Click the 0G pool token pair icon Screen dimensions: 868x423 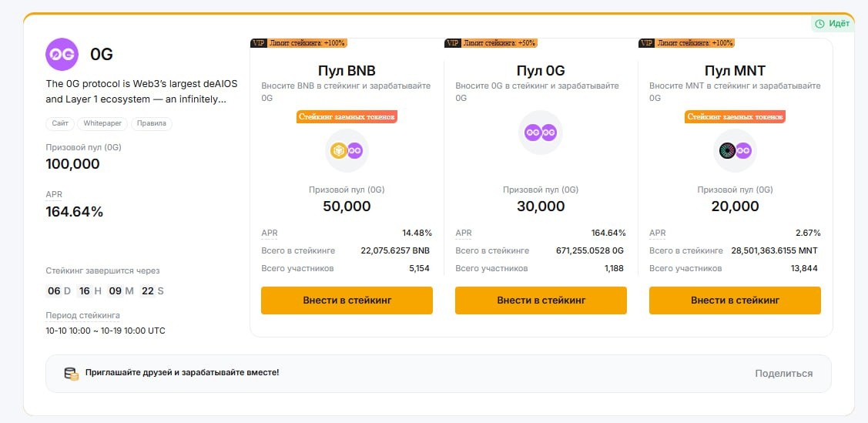541,133
